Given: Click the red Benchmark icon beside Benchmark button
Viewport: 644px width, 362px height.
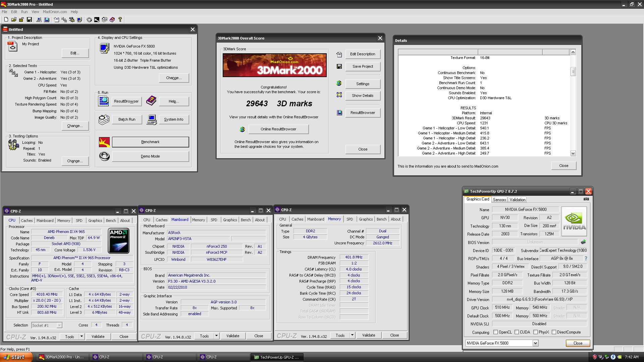Looking at the screenshot, I should (x=104, y=142).
